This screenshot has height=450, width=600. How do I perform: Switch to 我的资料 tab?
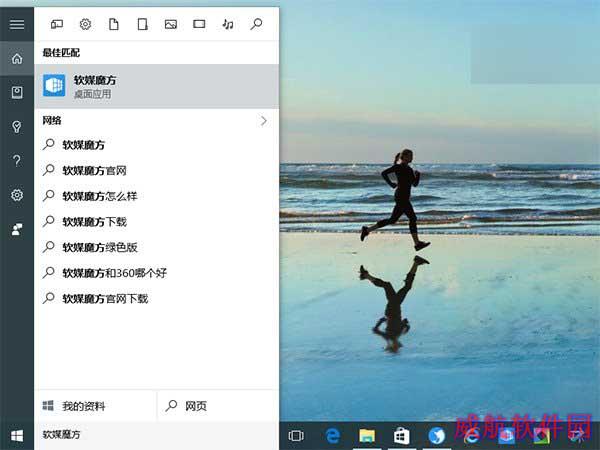pos(95,406)
